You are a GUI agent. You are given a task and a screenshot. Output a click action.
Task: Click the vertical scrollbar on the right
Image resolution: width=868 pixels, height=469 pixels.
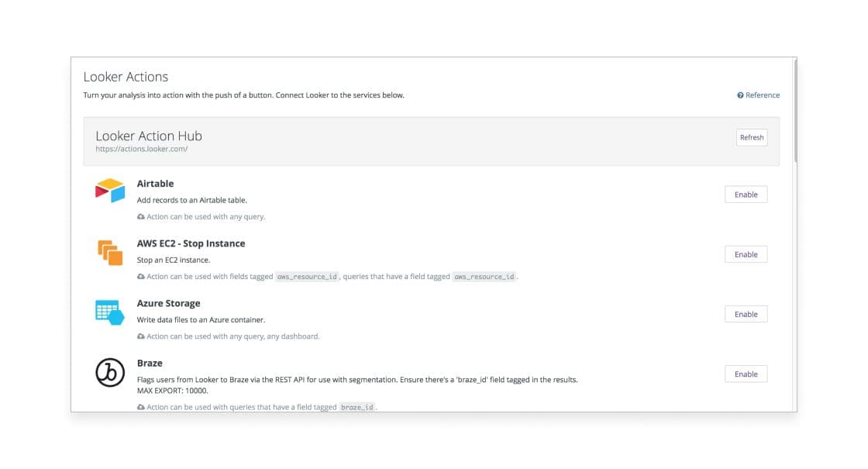(x=794, y=109)
